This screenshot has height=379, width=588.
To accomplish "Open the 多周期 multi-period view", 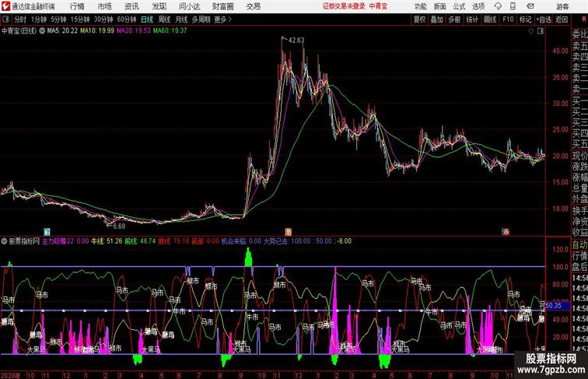I will 201,19.
